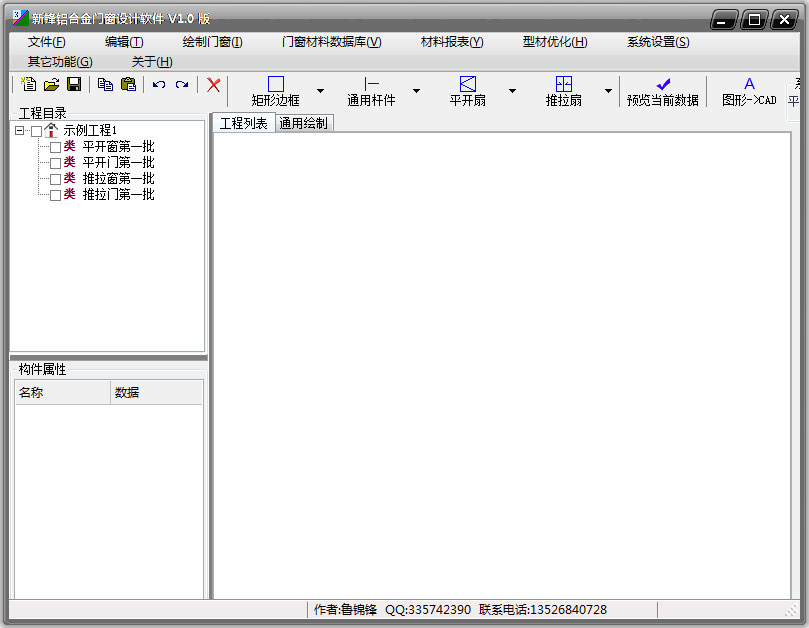Open the dropdown arrow next to 推拉扇
The width and height of the screenshot is (809, 628).
tap(608, 91)
